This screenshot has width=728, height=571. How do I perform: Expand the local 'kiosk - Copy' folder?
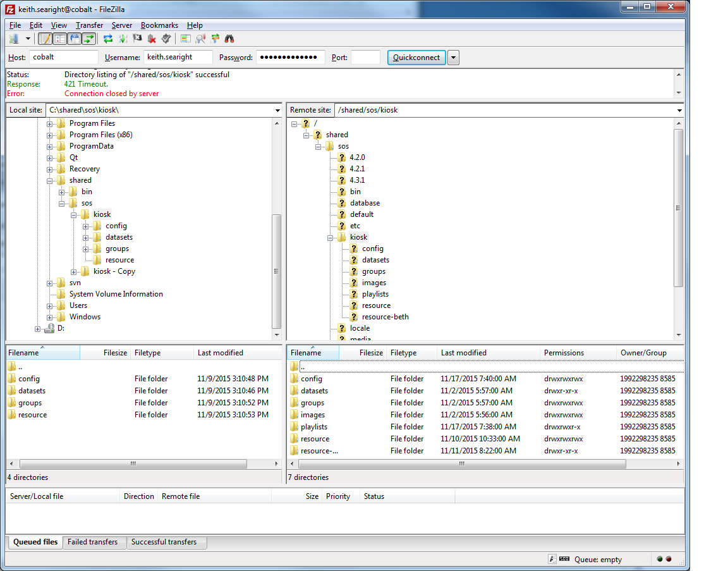(74, 272)
